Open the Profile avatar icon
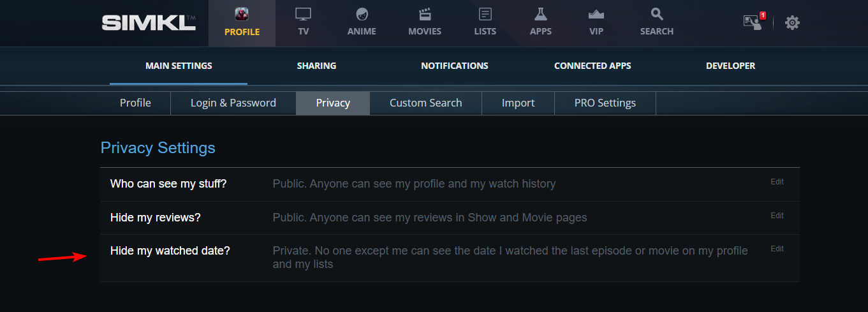The image size is (868, 312). [x=242, y=14]
